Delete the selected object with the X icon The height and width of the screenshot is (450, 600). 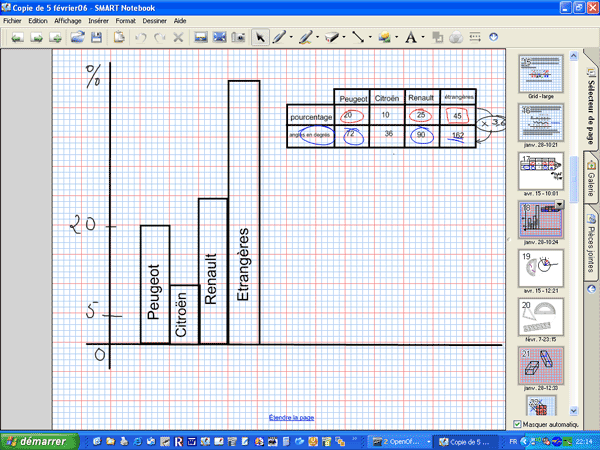click(x=178, y=38)
